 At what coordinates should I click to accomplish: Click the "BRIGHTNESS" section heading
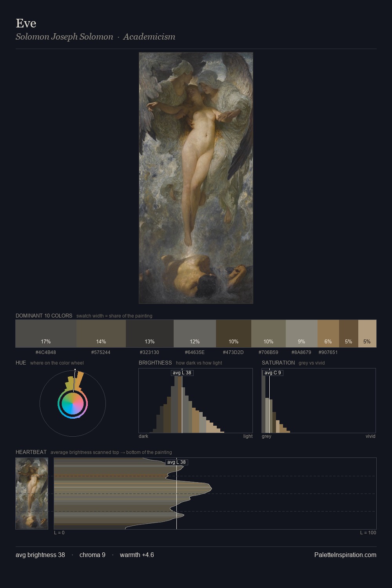155,363
